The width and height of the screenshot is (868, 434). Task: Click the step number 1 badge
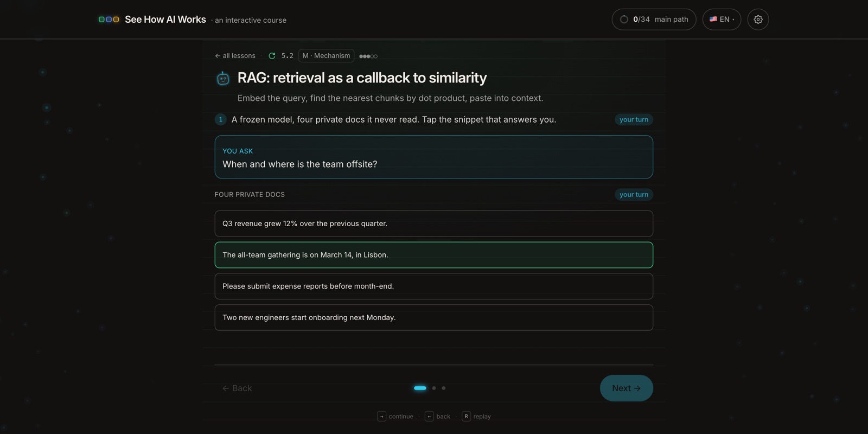(x=221, y=119)
